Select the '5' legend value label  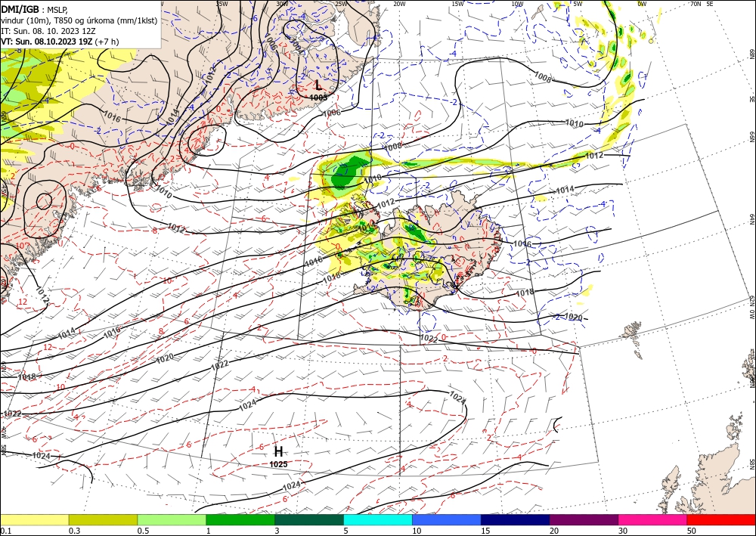tap(346, 531)
